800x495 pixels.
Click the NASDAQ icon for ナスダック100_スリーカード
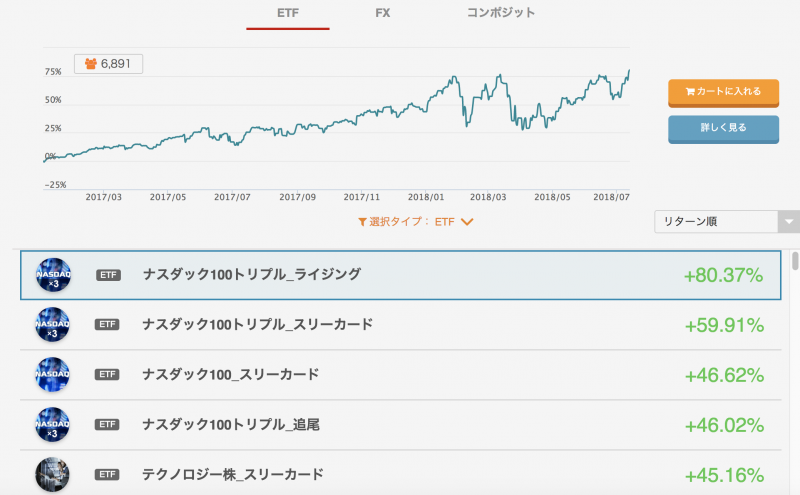pos(52,375)
